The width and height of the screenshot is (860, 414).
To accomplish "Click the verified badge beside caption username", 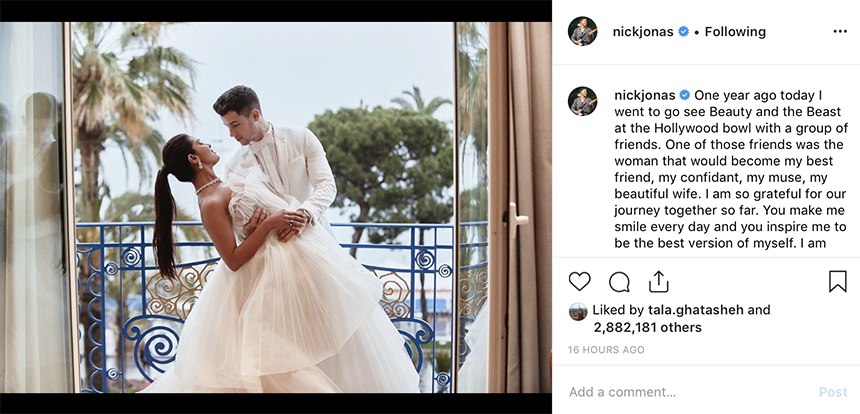I will (x=684, y=95).
